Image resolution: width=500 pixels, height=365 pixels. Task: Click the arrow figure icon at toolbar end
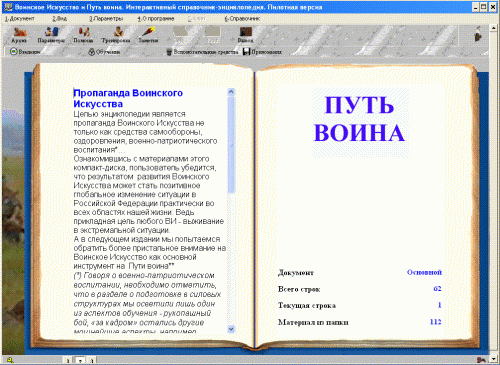pos(478,34)
